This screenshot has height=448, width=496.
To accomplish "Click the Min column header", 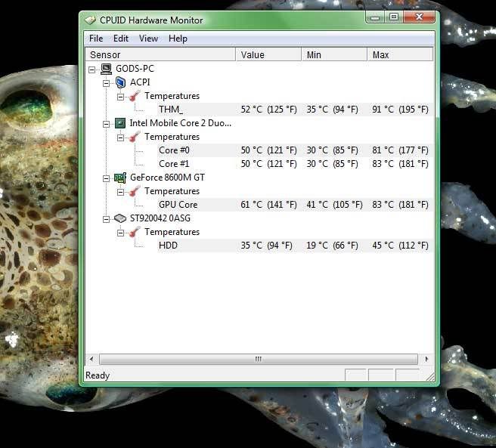I will pyautogui.click(x=334, y=54).
